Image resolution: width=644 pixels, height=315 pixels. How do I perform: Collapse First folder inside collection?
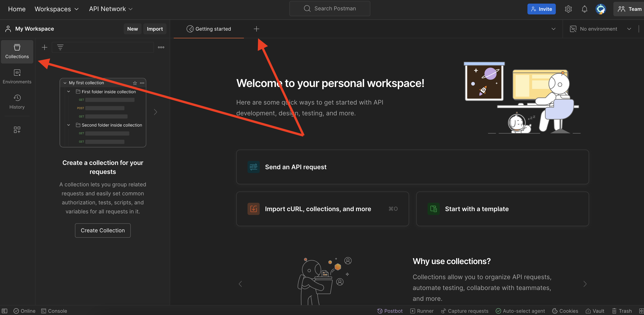[x=68, y=92]
